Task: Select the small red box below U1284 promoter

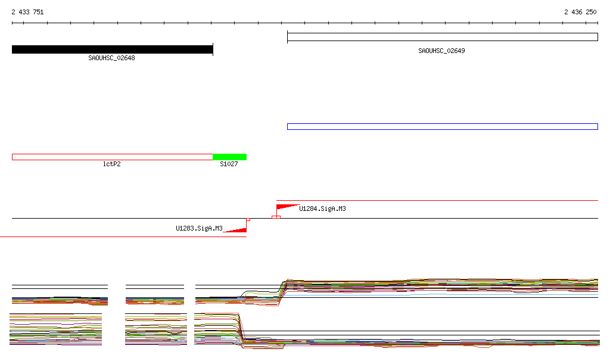Action: click(x=276, y=217)
